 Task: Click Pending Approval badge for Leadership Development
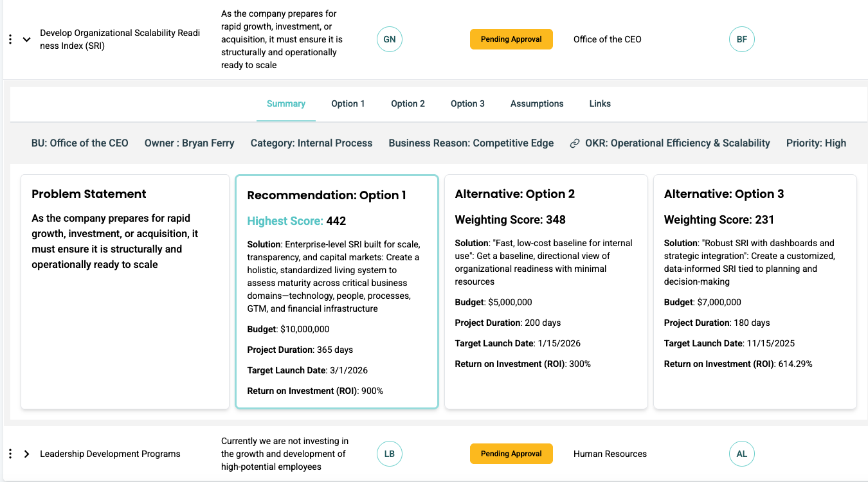(511, 454)
